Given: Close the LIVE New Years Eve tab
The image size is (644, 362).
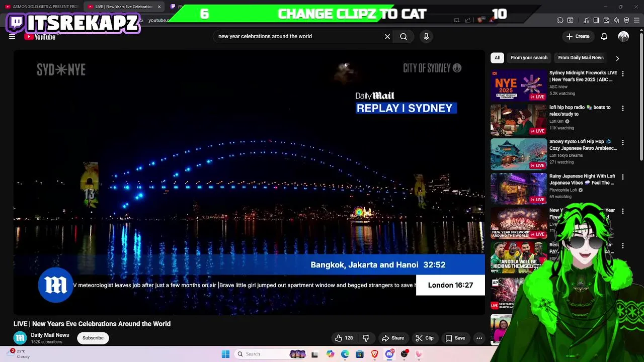Looking at the screenshot, I should click(x=159, y=7).
